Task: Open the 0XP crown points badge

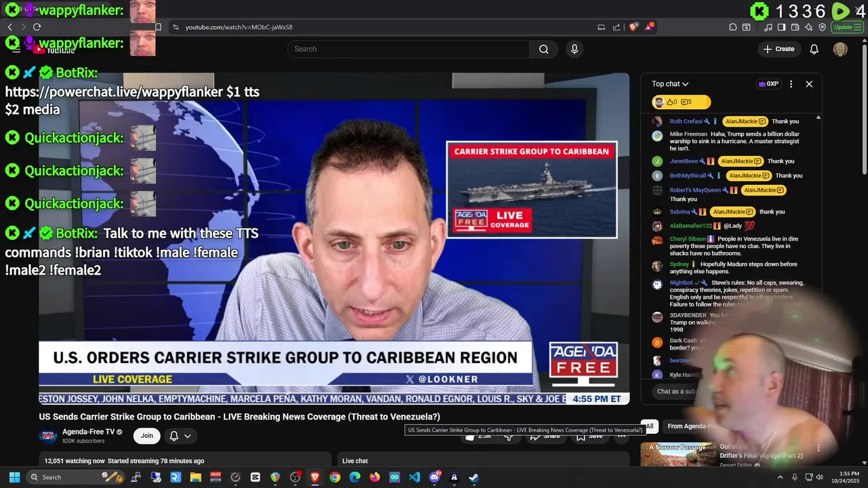Action: tap(768, 84)
